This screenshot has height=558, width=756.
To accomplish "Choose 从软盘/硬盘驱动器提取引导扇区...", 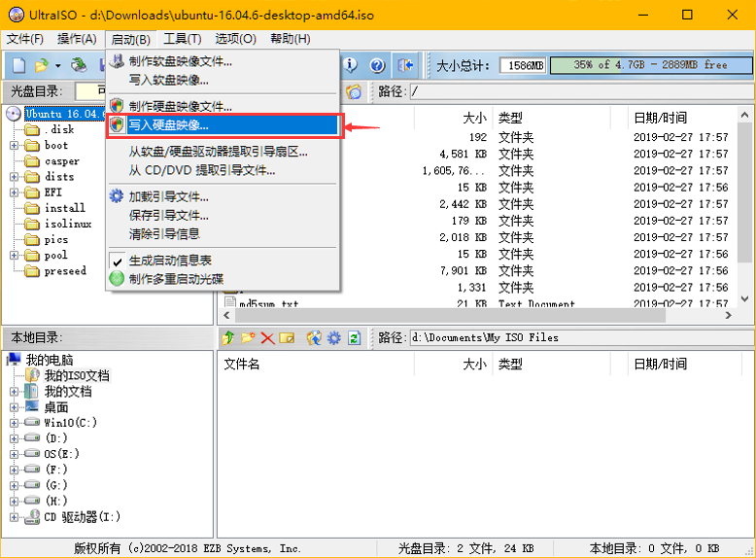I will tap(223, 152).
